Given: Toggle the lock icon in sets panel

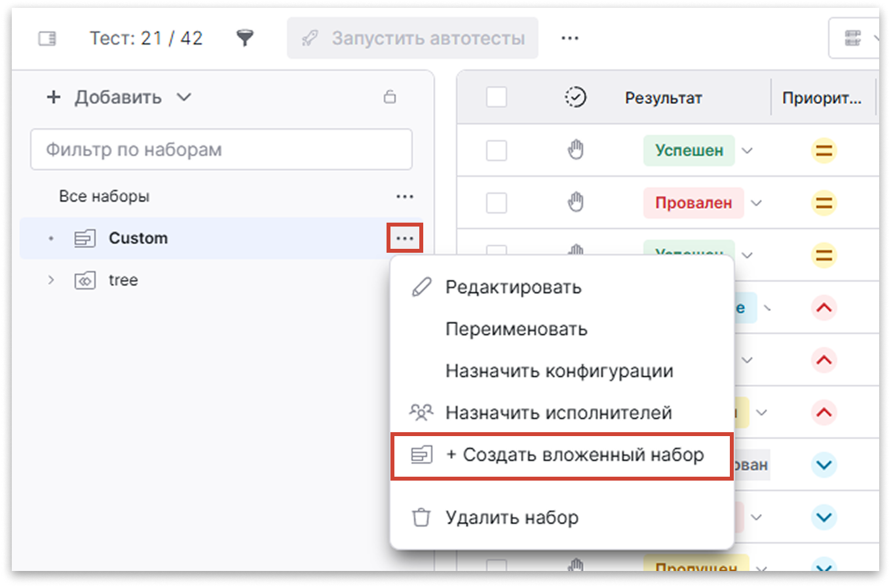Looking at the screenshot, I should [390, 97].
